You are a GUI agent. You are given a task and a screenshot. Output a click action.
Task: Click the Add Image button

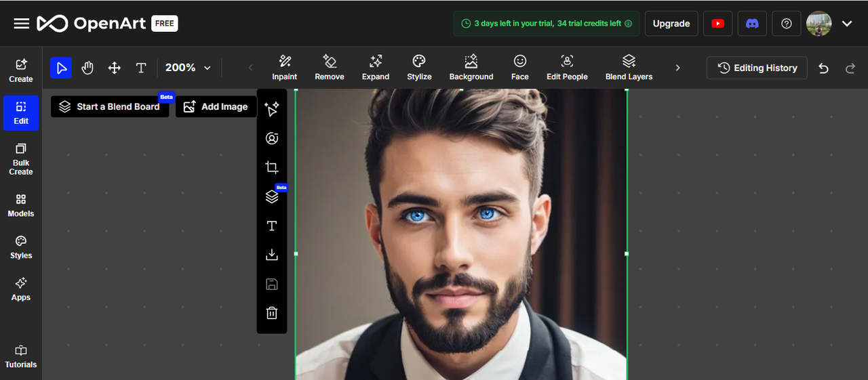click(216, 106)
